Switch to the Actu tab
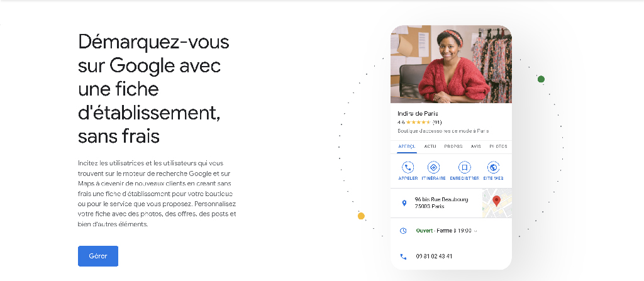Viewport: 644px width, 281px height. [x=430, y=146]
